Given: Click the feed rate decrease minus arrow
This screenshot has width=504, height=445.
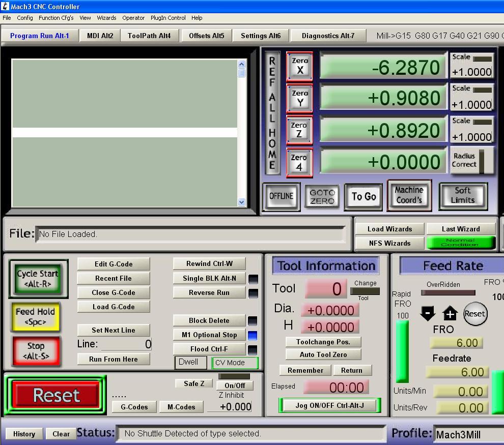Looking at the screenshot, I should pos(428,314).
